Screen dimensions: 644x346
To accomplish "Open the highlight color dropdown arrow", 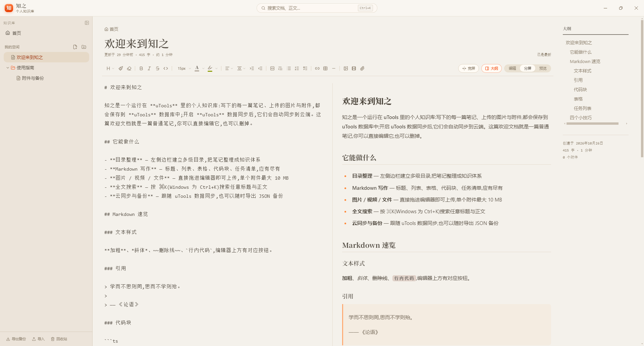I will (216, 68).
